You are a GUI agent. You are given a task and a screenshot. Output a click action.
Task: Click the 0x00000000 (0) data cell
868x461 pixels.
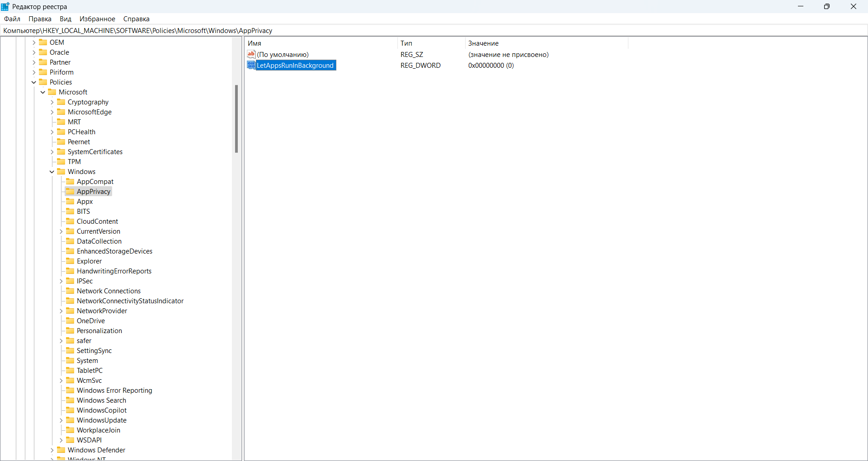point(491,66)
